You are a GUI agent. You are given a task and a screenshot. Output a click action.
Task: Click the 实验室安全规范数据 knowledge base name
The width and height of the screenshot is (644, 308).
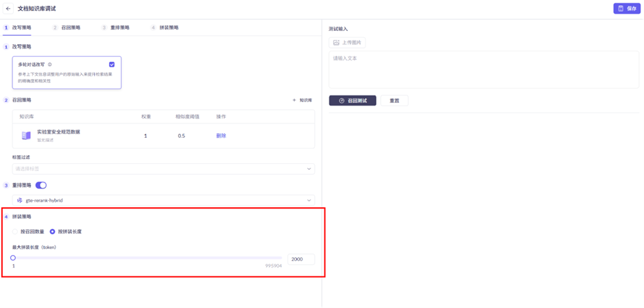tap(58, 132)
